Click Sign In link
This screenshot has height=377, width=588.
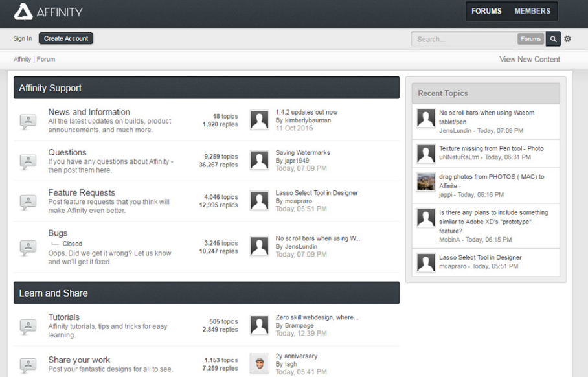[x=23, y=38]
